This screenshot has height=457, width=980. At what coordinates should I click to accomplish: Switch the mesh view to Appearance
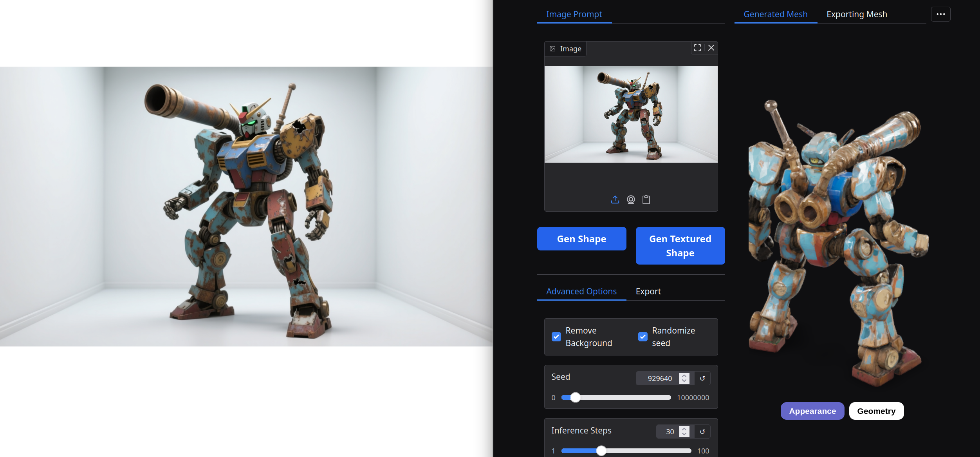(x=812, y=411)
